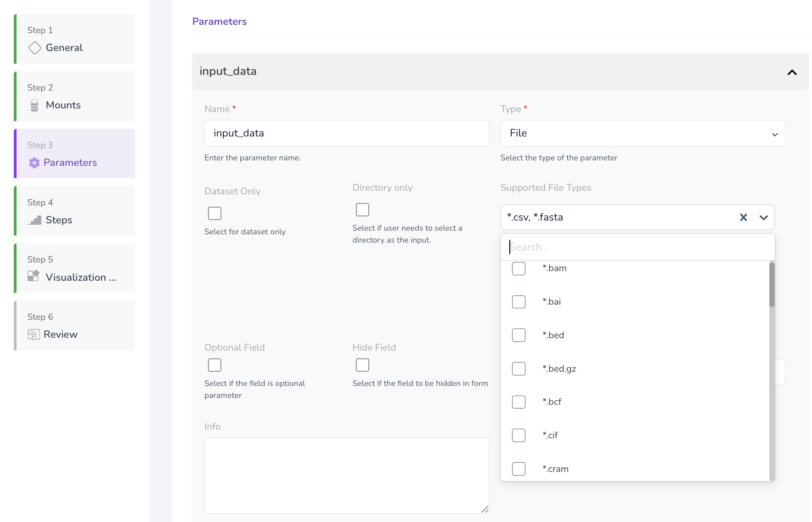The width and height of the screenshot is (812, 522).
Task: Toggle Supported File Types dropdown arrow
Action: click(763, 217)
